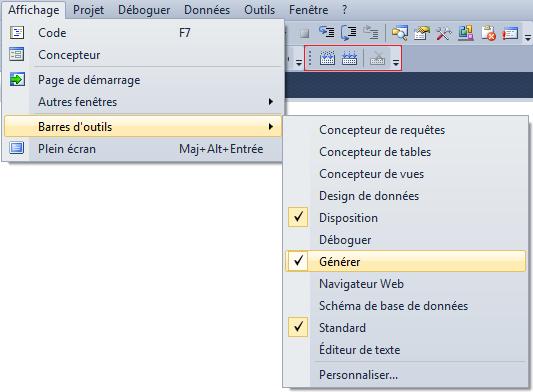Open the Fenêtre menu
533x392 pixels.
pyautogui.click(x=309, y=10)
